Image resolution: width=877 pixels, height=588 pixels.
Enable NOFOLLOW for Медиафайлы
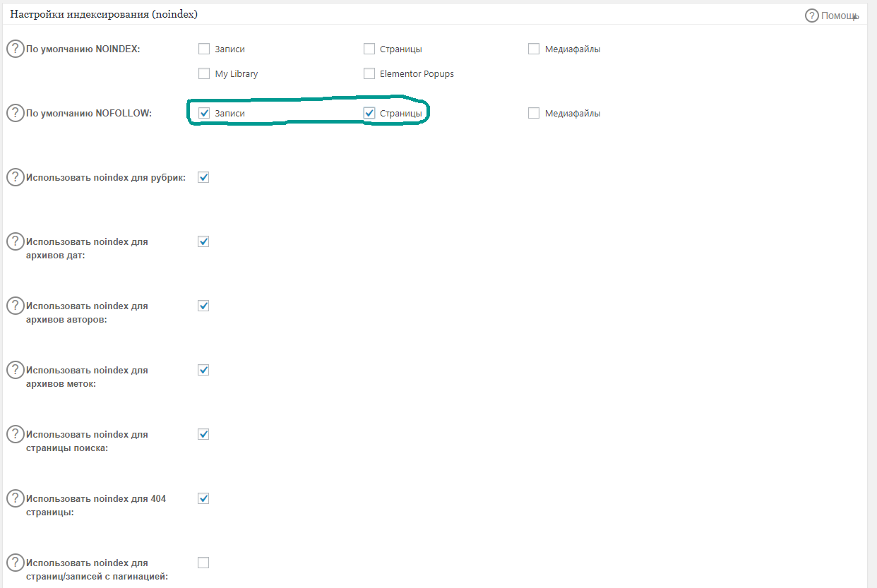[534, 113]
